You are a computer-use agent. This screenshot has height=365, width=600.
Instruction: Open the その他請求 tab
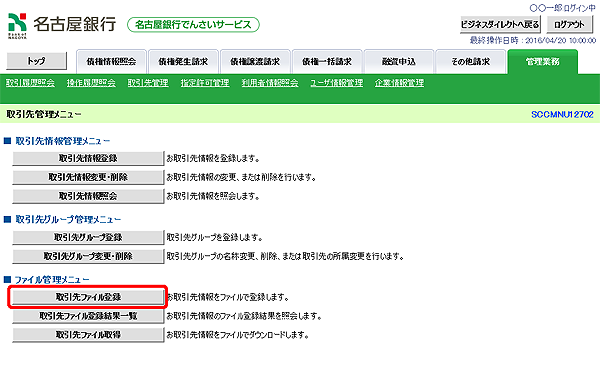click(471, 62)
